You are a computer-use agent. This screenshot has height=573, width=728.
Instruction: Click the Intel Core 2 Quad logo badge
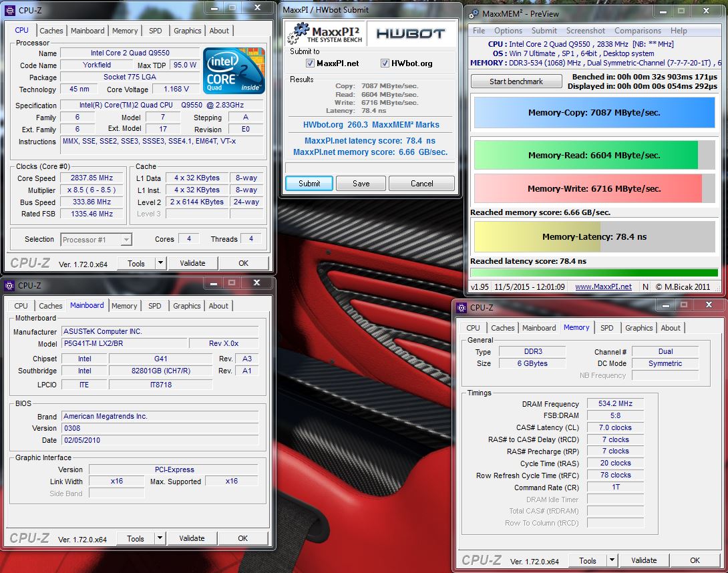234,71
